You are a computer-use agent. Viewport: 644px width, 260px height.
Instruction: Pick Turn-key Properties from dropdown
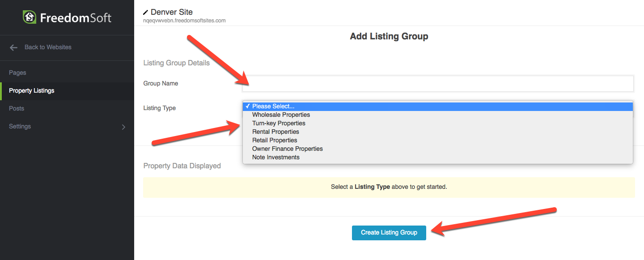click(279, 124)
